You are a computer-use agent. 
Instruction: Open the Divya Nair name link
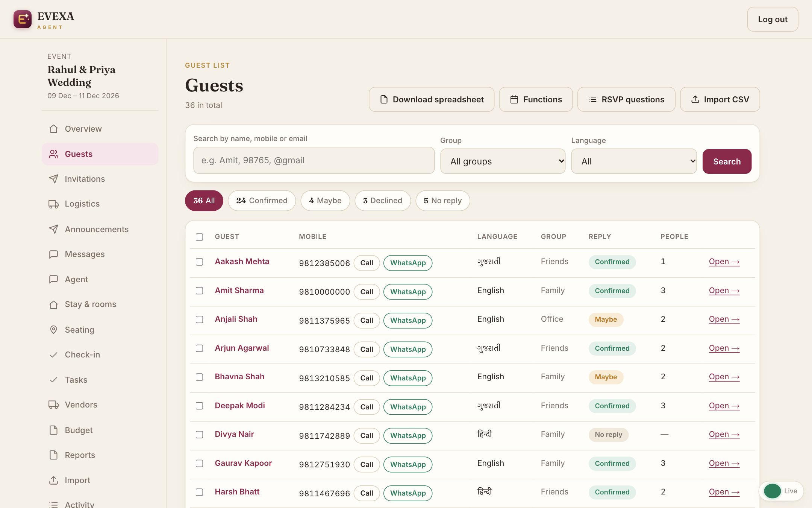(234, 434)
